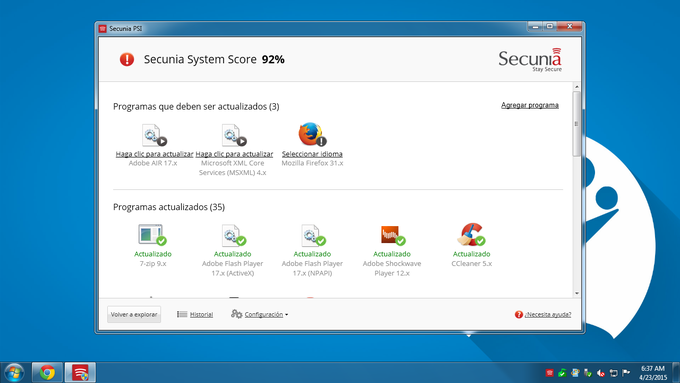The height and width of the screenshot is (383, 680).
Task: Open Google Chrome from the taskbar
Action: tap(47, 373)
